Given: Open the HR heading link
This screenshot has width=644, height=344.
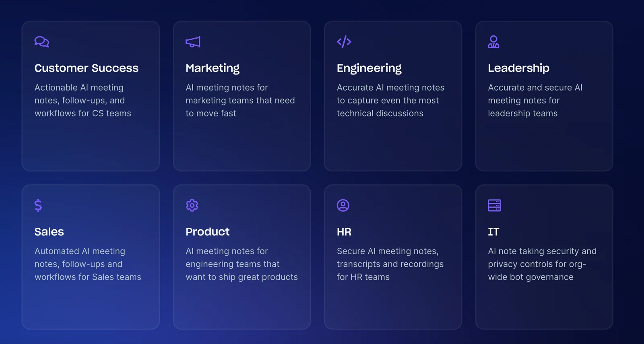Looking at the screenshot, I should click(x=344, y=232).
